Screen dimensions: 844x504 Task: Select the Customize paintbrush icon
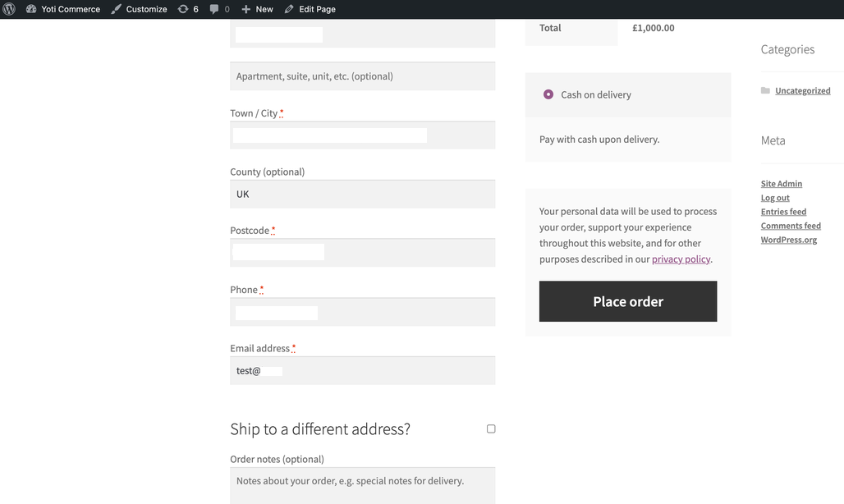[x=116, y=9]
